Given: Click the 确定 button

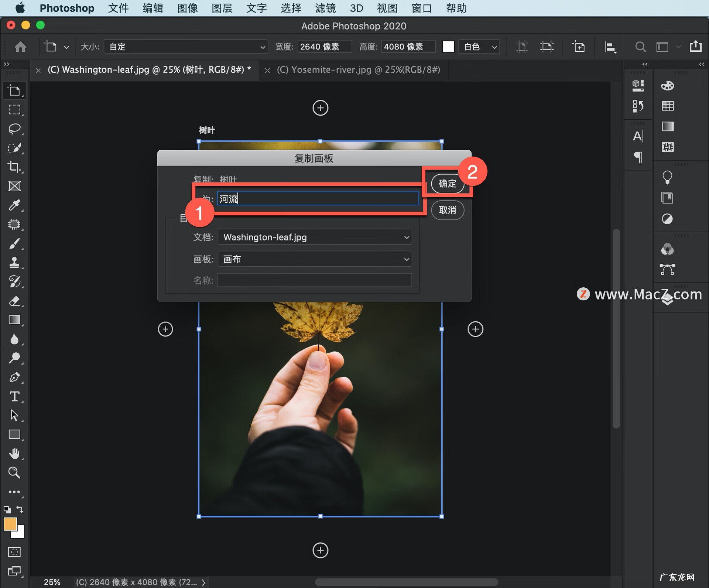Looking at the screenshot, I should (447, 184).
